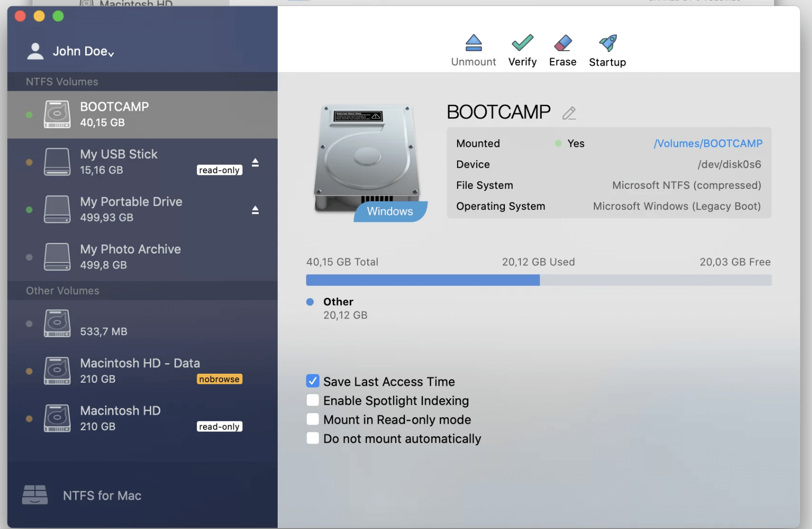This screenshot has height=529, width=812.
Task: Erase the BOOTCAMP partition
Action: click(x=562, y=50)
